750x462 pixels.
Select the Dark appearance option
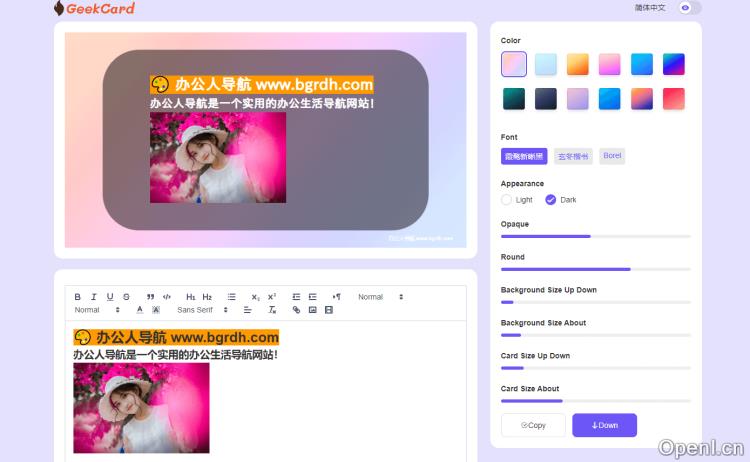(551, 200)
